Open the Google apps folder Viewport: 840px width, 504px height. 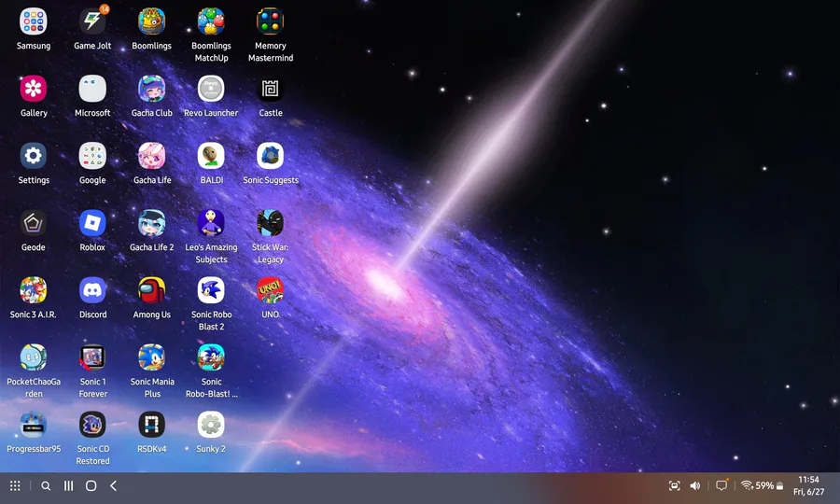click(92, 156)
